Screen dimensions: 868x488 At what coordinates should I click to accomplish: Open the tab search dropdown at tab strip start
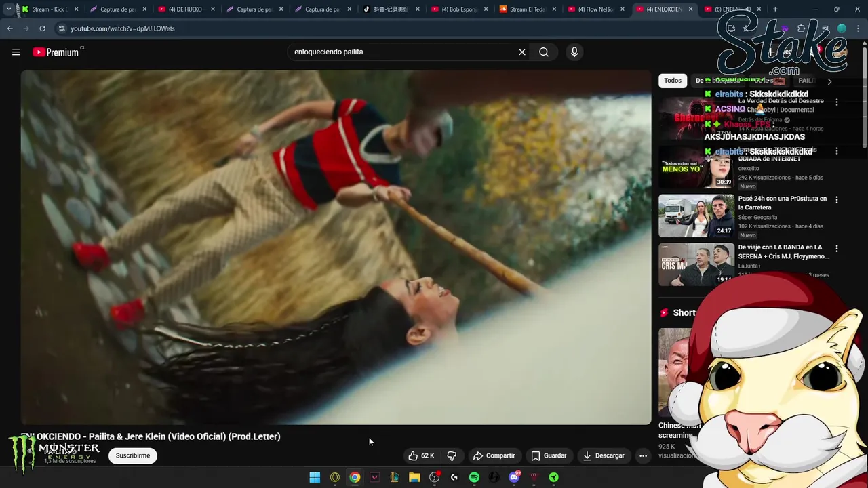tap(9, 9)
